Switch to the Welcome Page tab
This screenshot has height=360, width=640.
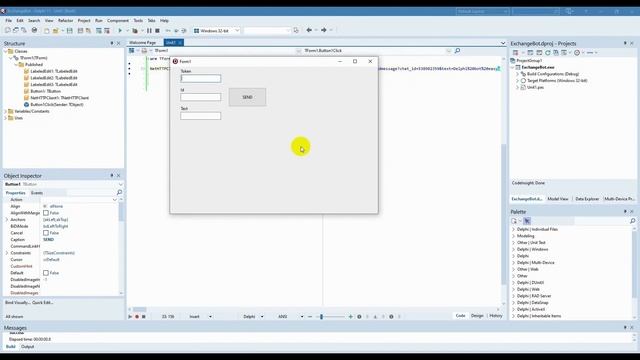coord(143,42)
